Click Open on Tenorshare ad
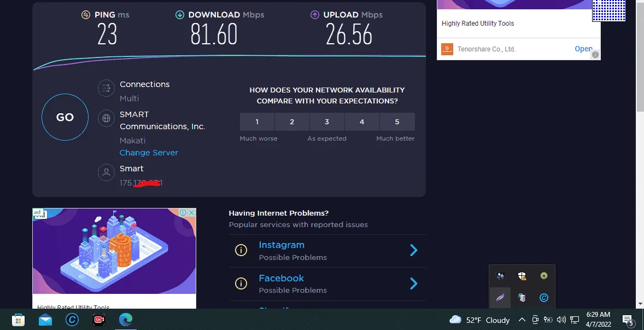This screenshot has width=644, height=330. (x=583, y=49)
